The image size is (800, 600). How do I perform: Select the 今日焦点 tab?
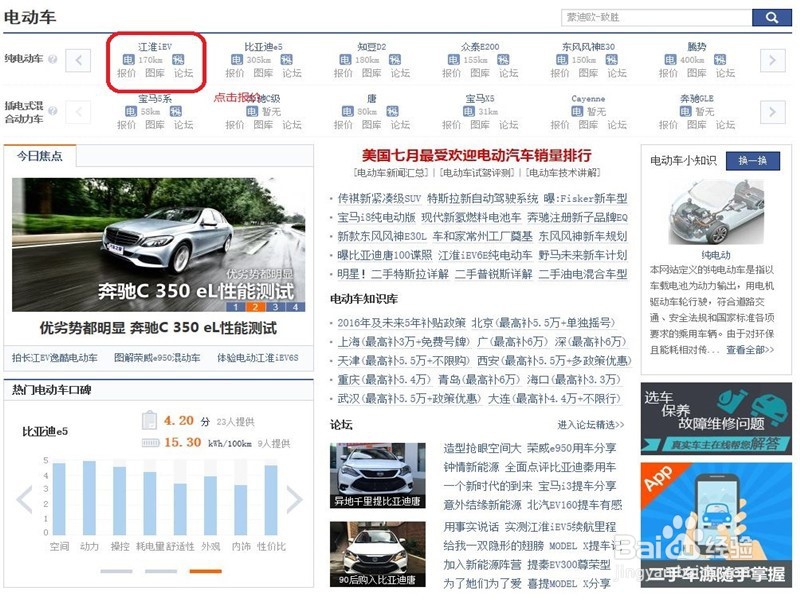pyautogui.click(x=40, y=156)
